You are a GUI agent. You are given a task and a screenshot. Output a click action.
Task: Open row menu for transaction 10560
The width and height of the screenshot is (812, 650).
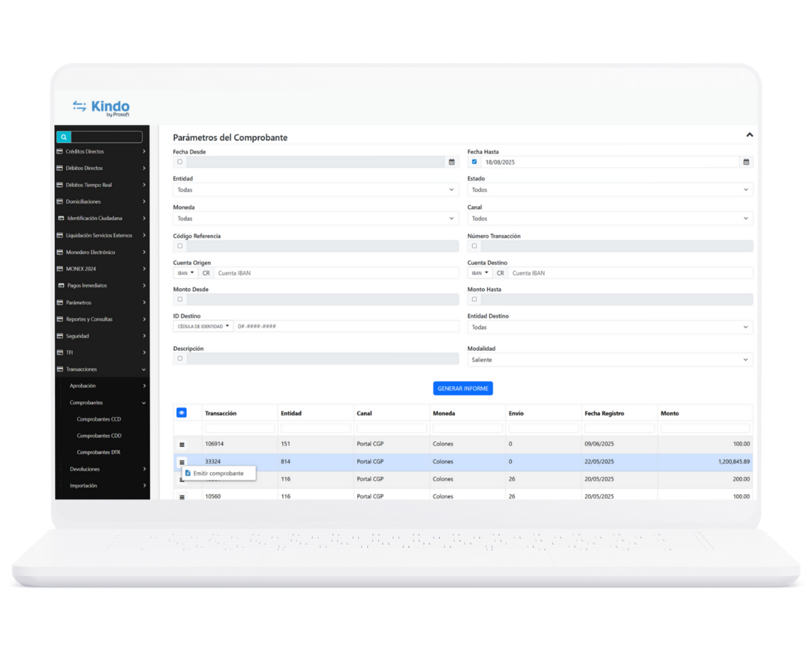pos(182,497)
